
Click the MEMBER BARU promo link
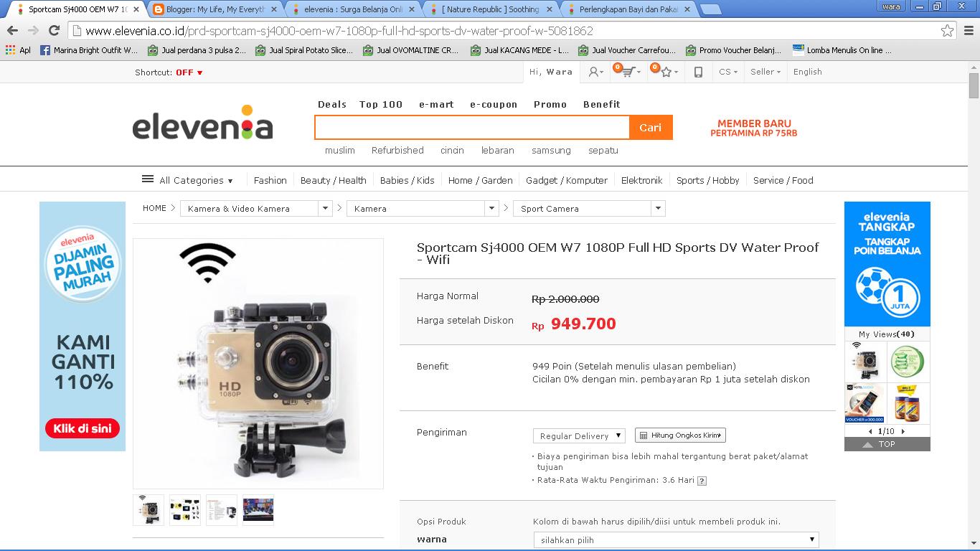click(x=754, y=128)
